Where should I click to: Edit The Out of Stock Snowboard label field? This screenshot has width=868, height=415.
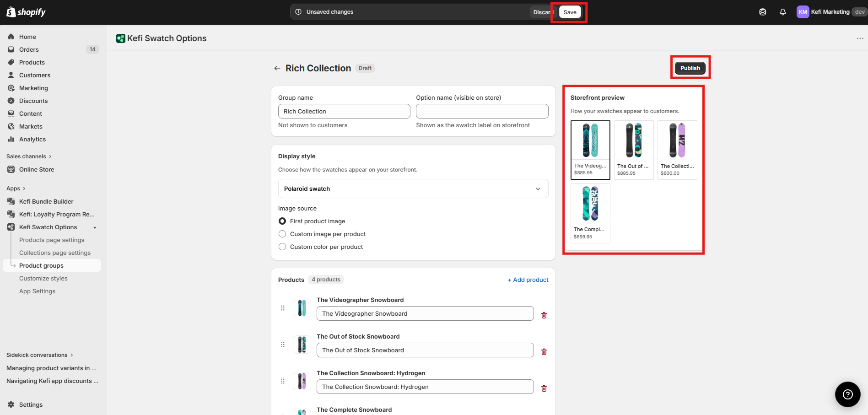click(x=425, y=350)
